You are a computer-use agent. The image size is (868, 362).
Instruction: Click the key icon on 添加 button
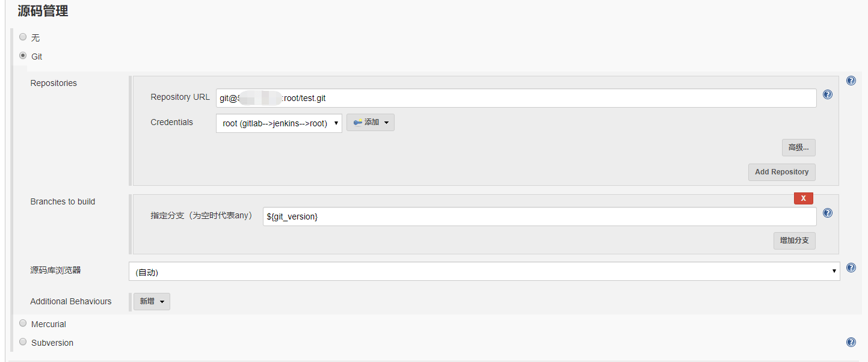point(357,123)
